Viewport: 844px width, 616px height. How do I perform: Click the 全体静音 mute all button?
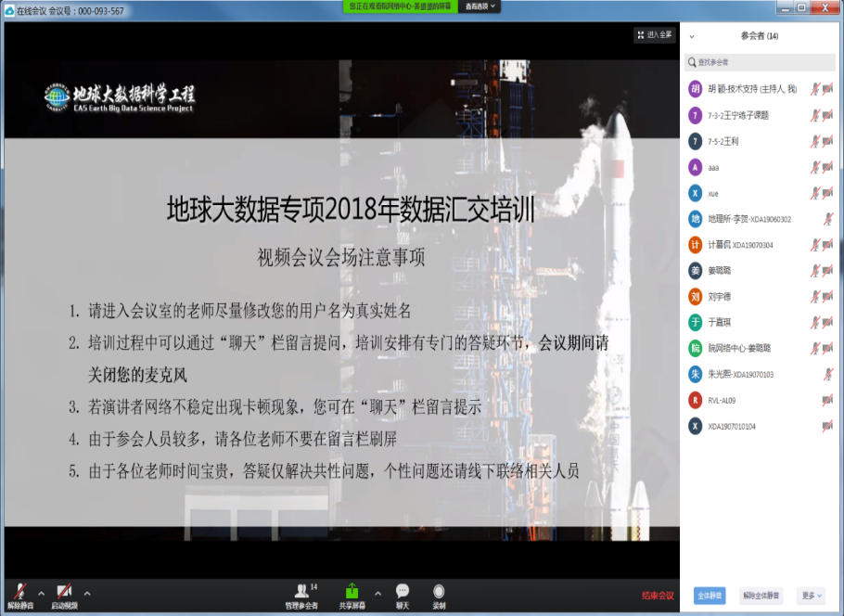710,596
